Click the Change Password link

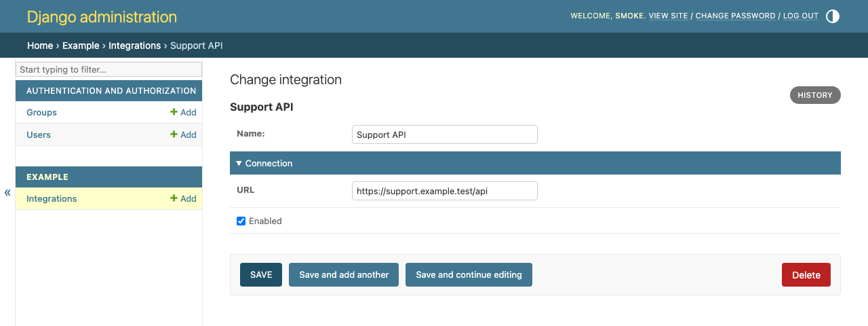tap(735, 16)
